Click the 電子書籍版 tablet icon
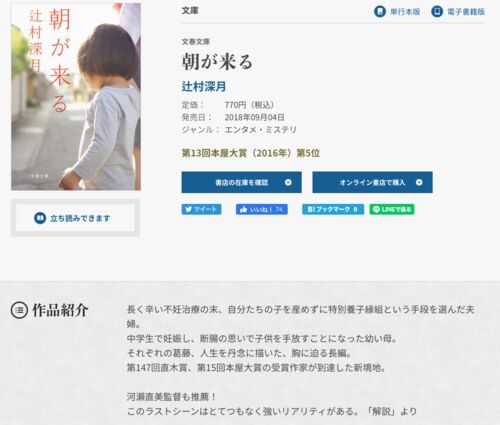Screen dimensions: 500x425 (437, 11)
